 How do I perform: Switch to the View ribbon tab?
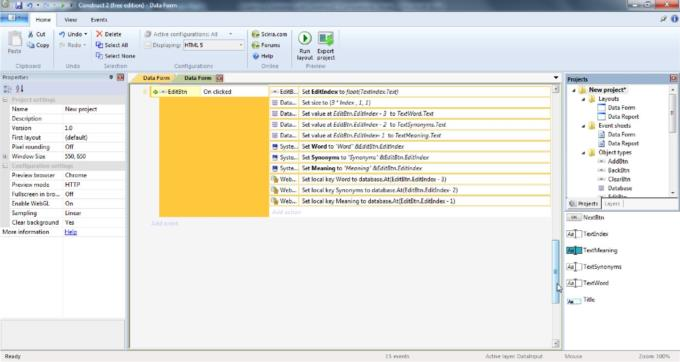[71, 20]
